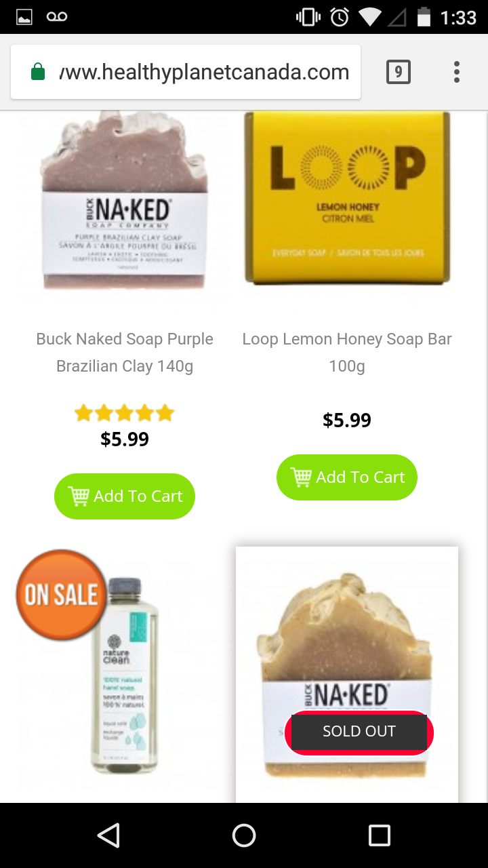Tap the five-star rating under Purple Clay soap
Screen dimensions: 488x868
pos(125,413)
